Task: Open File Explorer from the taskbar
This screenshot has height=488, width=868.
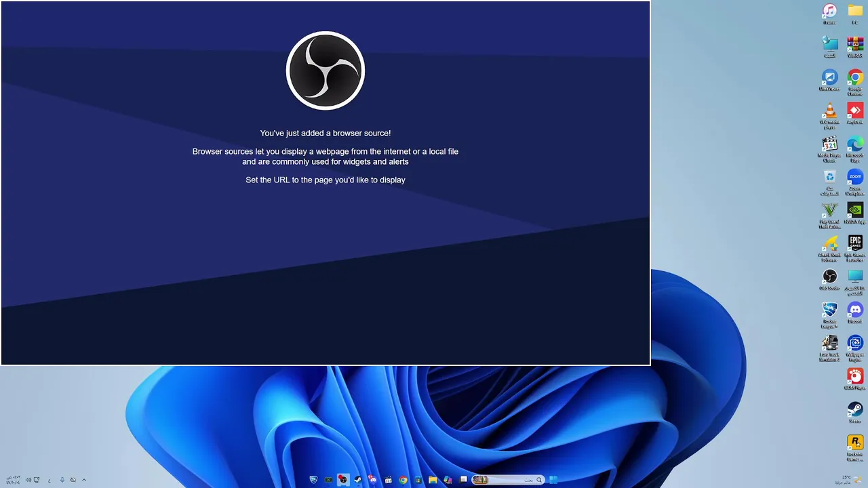Action: (433, 480)
